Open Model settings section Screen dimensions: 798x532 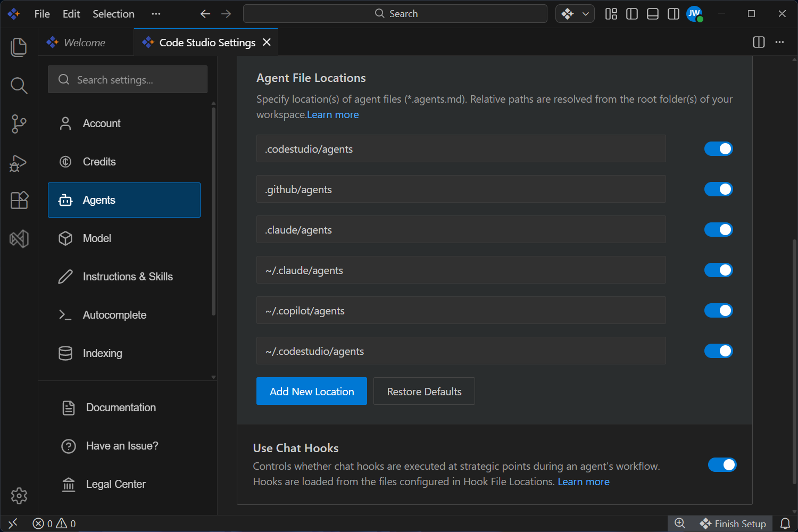(124, 238)
